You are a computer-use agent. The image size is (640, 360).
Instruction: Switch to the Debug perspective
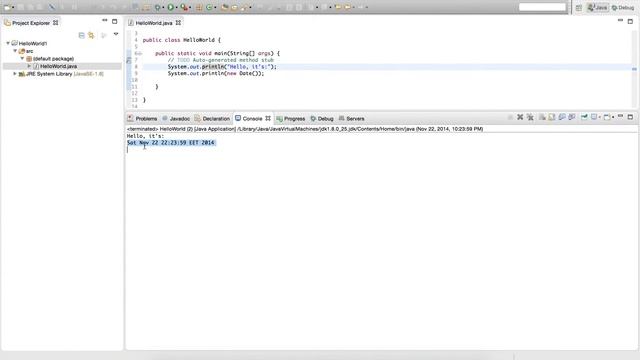coord(622,8)
